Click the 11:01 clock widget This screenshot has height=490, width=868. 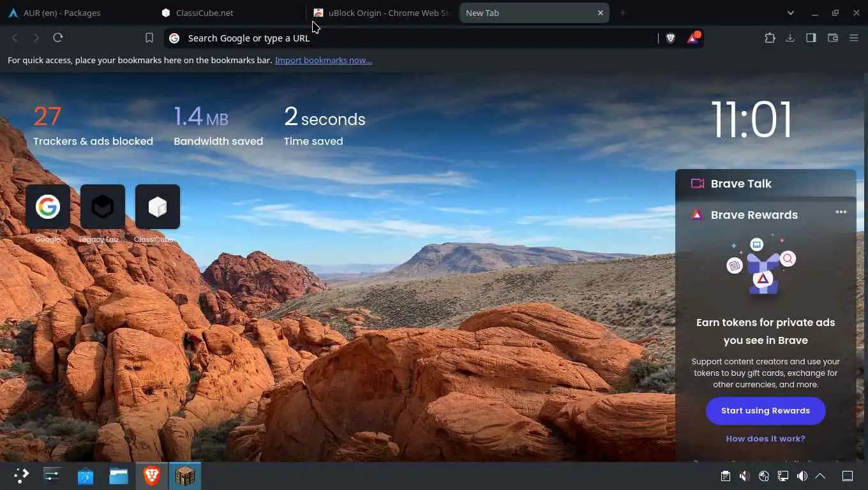tap(752, 119)
